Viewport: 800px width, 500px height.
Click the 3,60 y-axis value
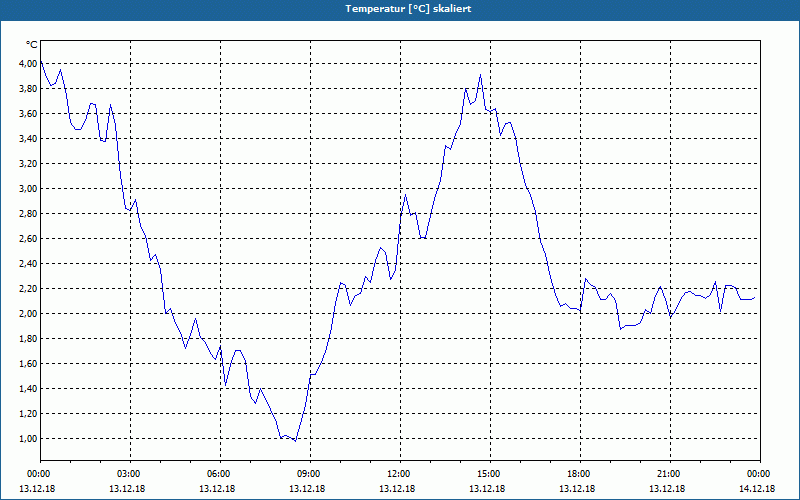click(x=29, y=114)
